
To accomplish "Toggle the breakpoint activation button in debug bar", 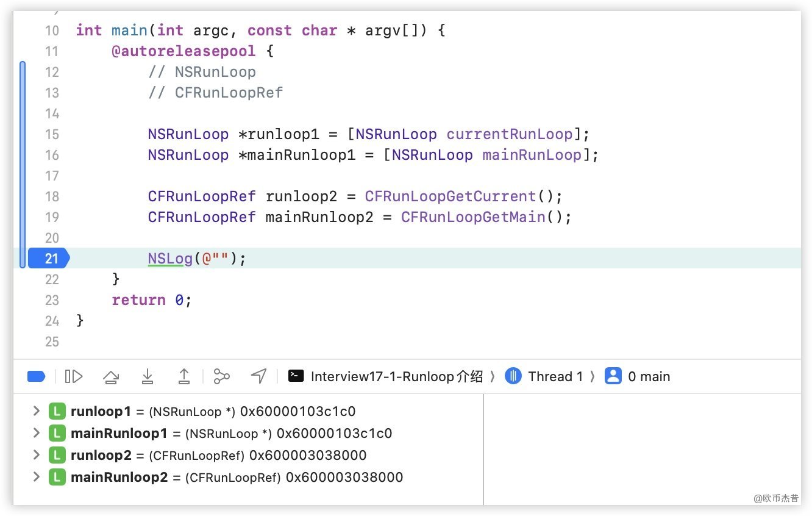I will click(x=37, y=377).
